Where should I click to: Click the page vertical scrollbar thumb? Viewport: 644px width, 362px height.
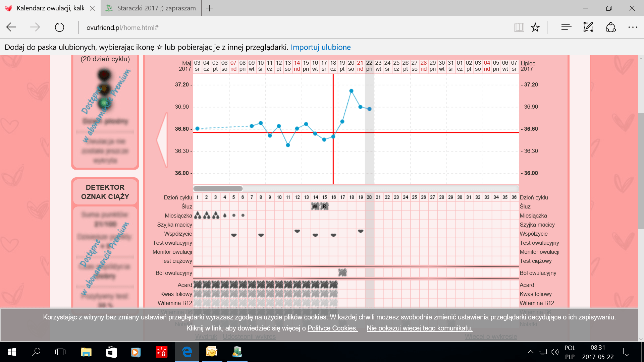tap(641, 171)
